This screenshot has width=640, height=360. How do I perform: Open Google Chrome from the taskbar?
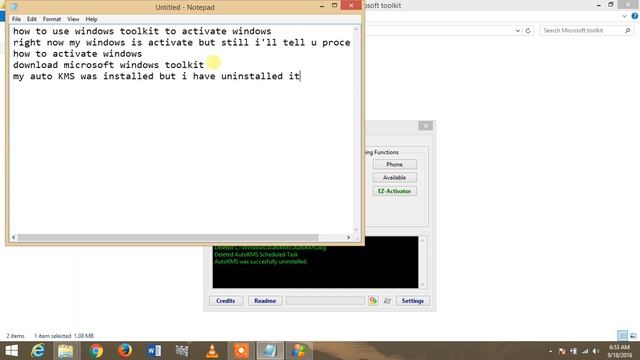96,351
